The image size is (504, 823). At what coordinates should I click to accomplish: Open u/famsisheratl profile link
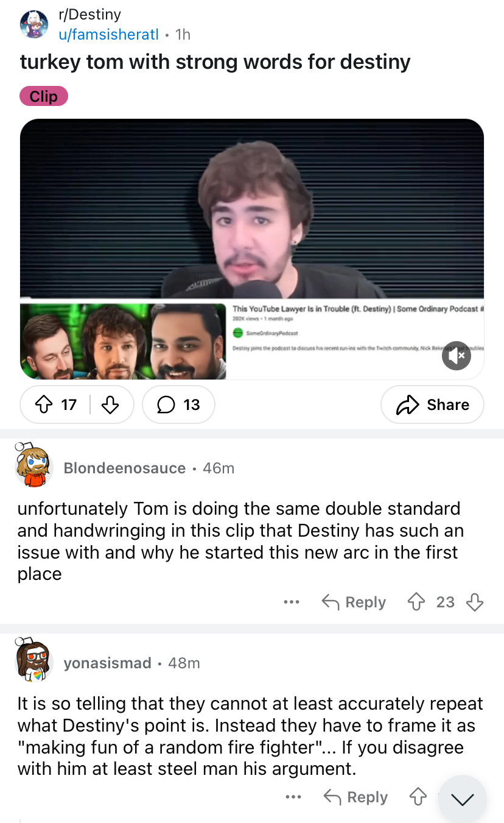click(x=108, y=34)
